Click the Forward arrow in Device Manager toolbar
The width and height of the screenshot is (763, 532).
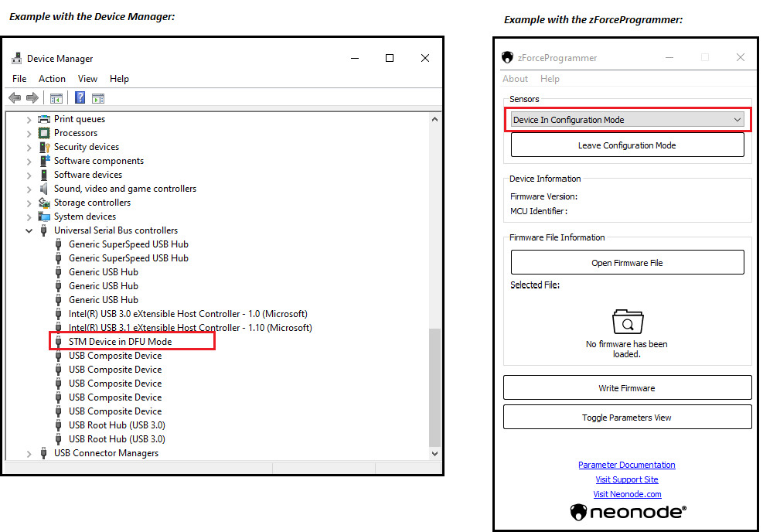point(32,97)
